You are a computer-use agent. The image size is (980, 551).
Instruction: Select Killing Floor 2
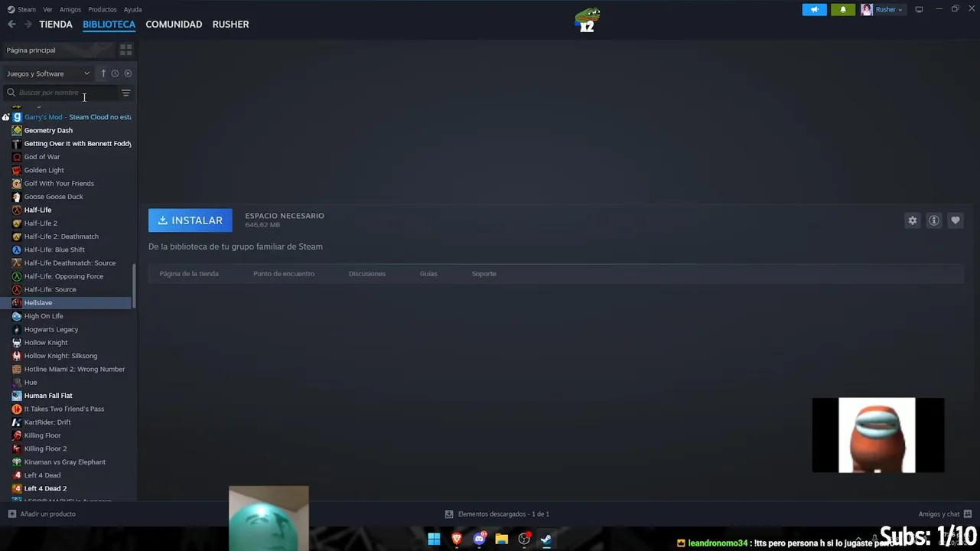(67, 448)
